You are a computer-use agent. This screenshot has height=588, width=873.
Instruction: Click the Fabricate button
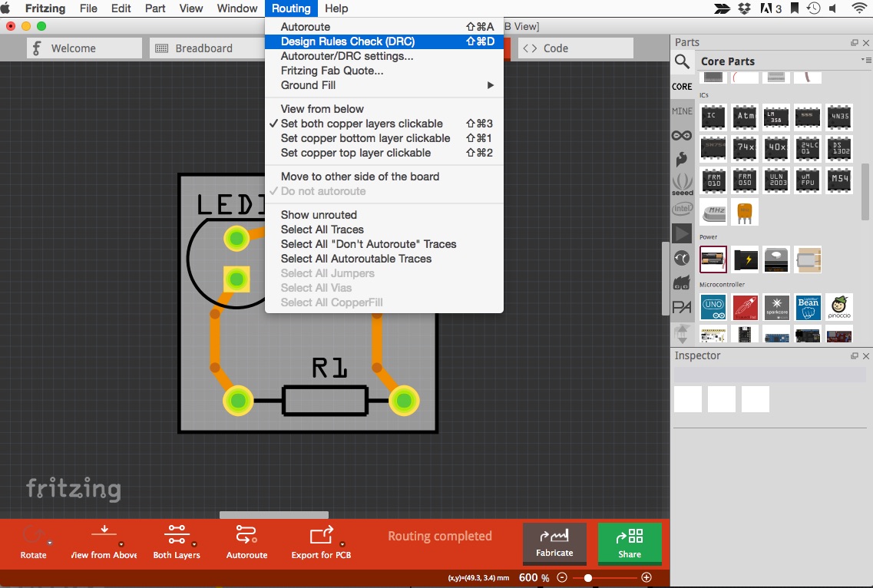pyautogui.click(x=554, y=543)
